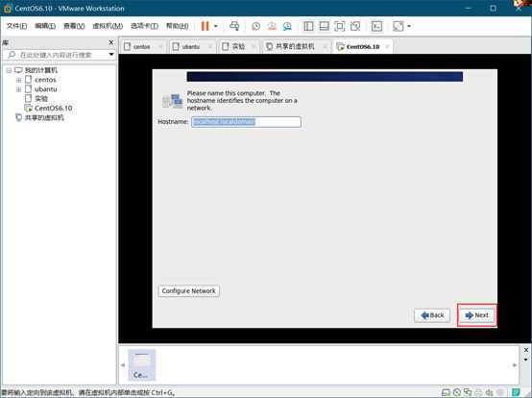This screenshot has width=532, height=398.
Task: Close the ubantu tab
Action: [210, 46]
